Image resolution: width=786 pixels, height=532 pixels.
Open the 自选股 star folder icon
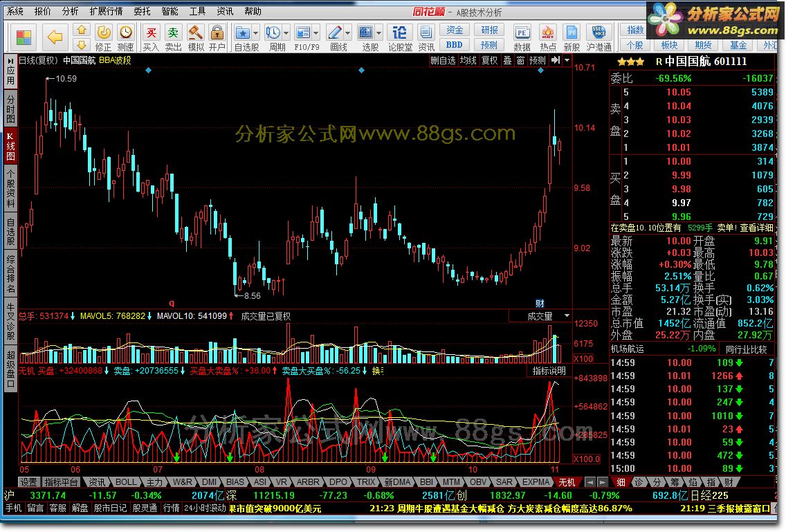[x=242, y=33]
